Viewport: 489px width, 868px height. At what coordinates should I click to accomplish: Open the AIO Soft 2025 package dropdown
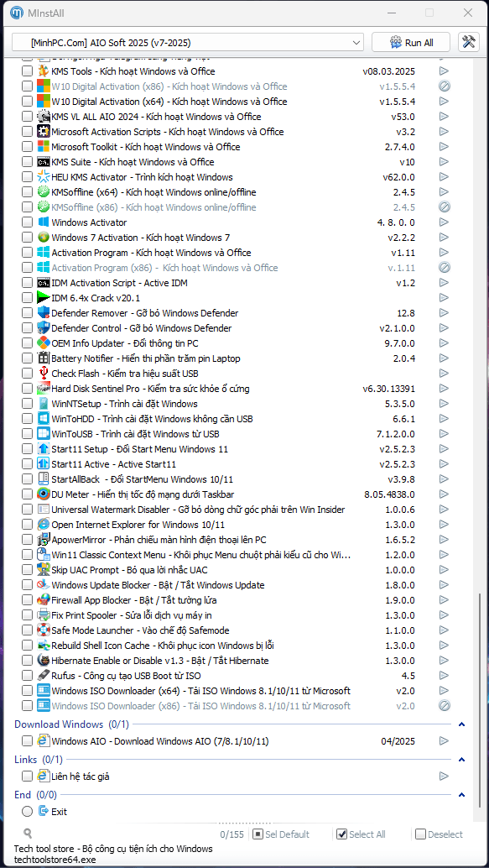[x=188, y=43]
